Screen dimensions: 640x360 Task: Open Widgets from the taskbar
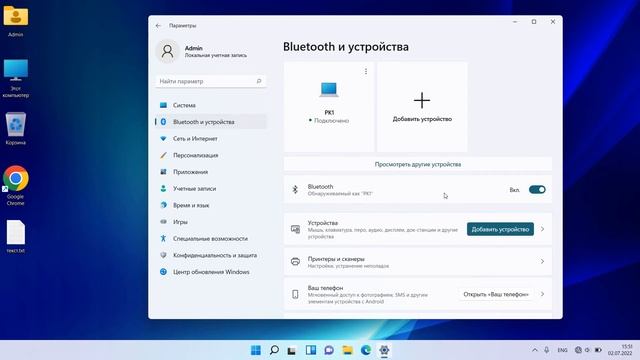pyautogui.click(x=311, y=350)
